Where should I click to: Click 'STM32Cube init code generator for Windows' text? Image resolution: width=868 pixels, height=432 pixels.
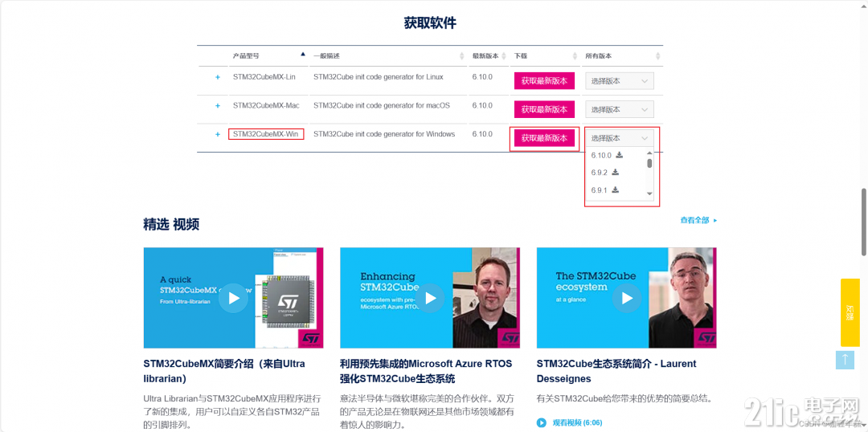(384, 134)
